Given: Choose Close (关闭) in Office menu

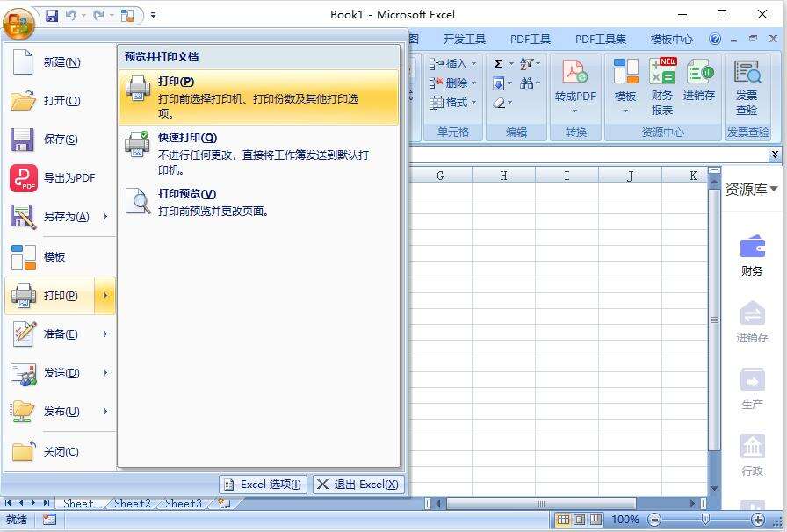Looking at the screenshot, I should click(61, 452).
